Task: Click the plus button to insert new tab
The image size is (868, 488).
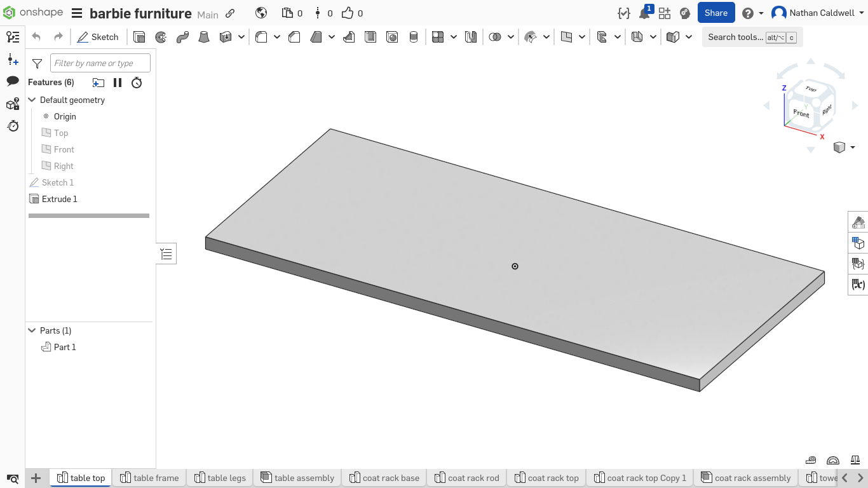Action: [x=36, y=478]
